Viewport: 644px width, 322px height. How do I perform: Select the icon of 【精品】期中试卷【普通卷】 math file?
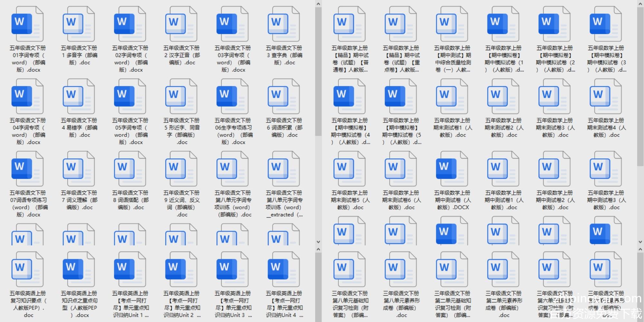349,24
